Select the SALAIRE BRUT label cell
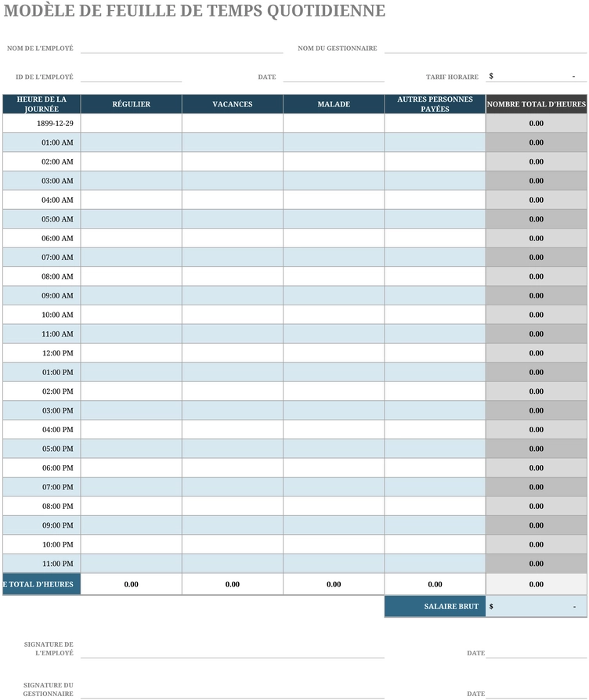The height and width of the screenshot is (700, 589). click(435, 606)
